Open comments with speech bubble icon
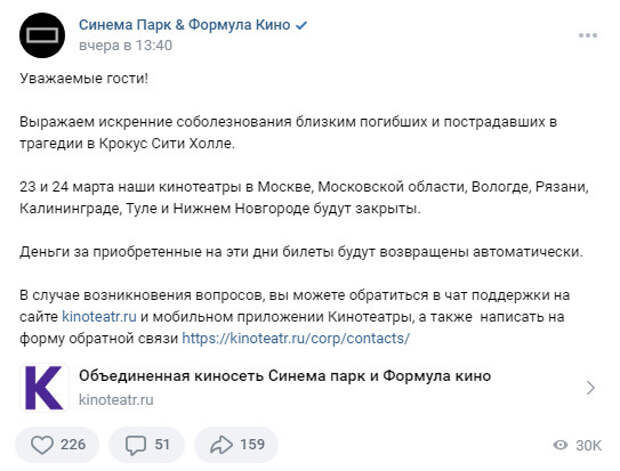Screen dimensions: 620x471 tap(136, 445)
